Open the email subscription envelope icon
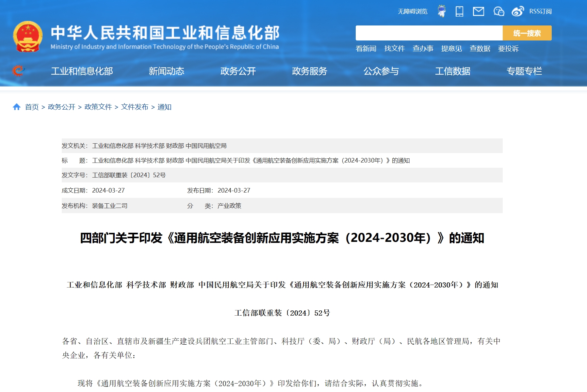The height and width of the screenshot is (392, 587). click(479, 11)
